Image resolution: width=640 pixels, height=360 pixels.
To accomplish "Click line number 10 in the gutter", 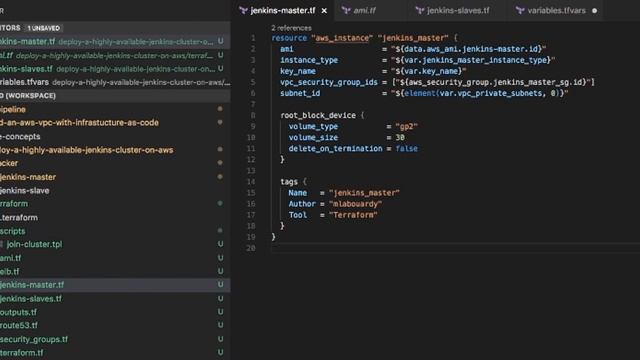I will (x=251, y=138).
